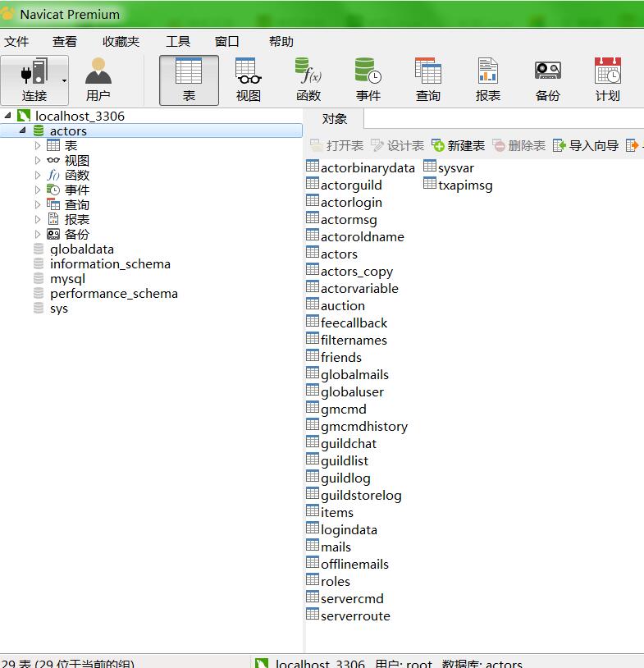This screenshot has width=644, height=668.
Task: Open the 备份 (Backup) toolbar icon
Action: (547, 80)
